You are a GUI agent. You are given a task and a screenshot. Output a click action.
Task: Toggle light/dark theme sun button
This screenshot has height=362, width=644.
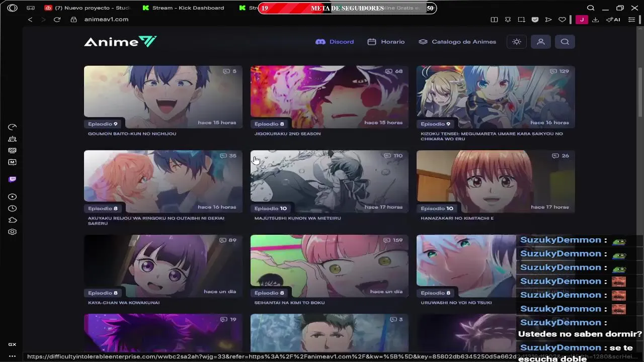tap(517, 42)
